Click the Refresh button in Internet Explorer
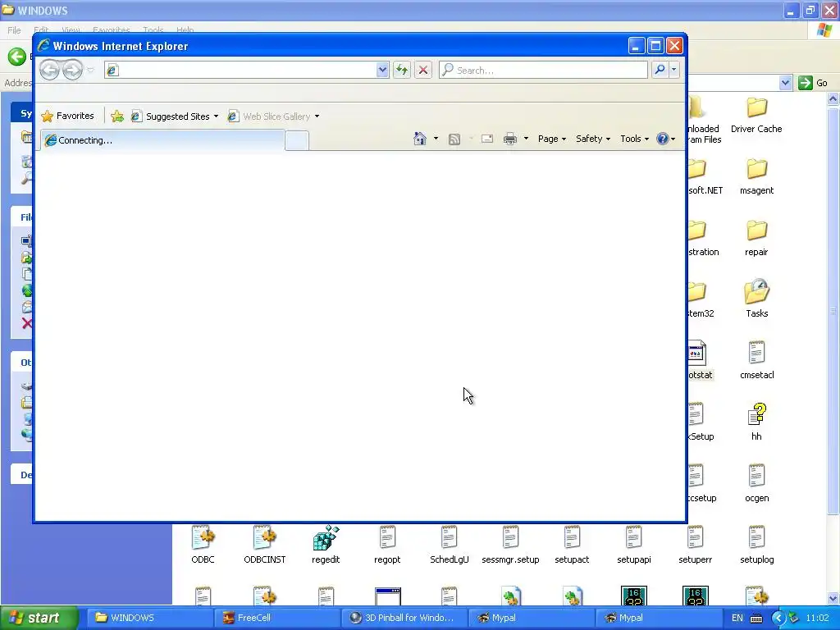 pyautogui.click(x=402, y=70)
